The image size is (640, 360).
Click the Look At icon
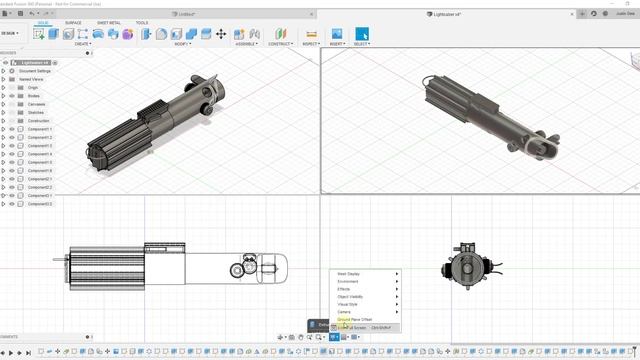click(x=291, y=337)
